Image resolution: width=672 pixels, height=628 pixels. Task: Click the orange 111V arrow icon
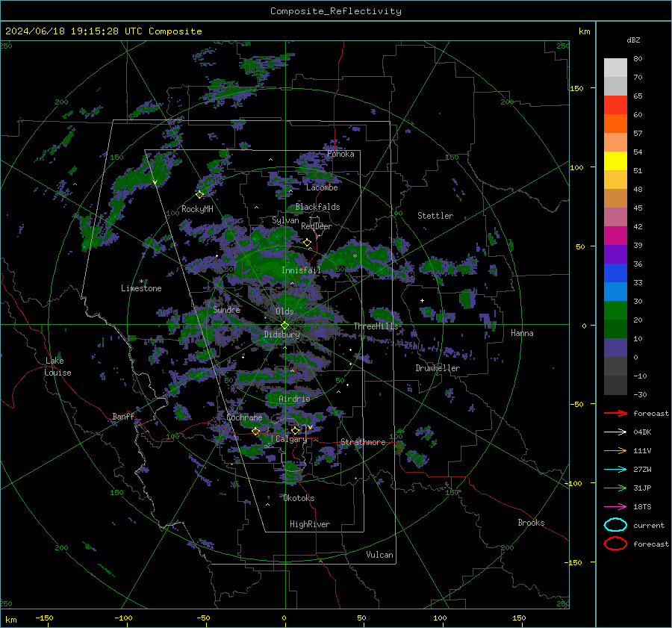coord(615,450)
